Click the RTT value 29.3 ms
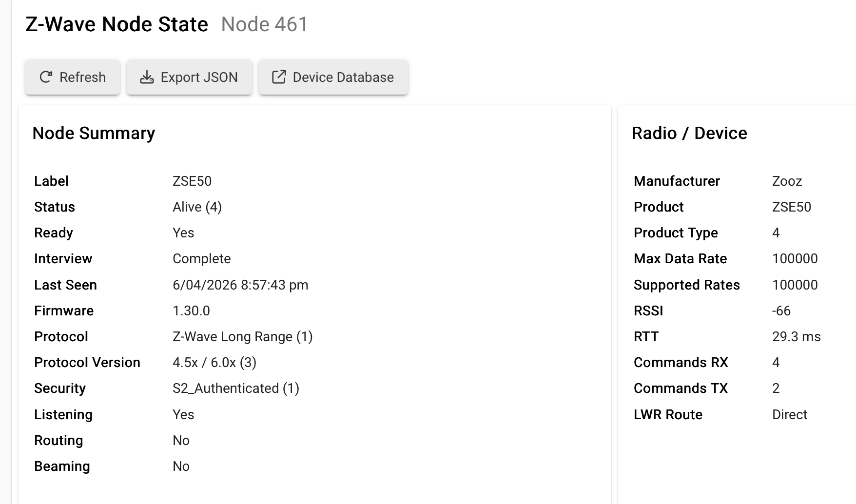 (x=797, y=337)
